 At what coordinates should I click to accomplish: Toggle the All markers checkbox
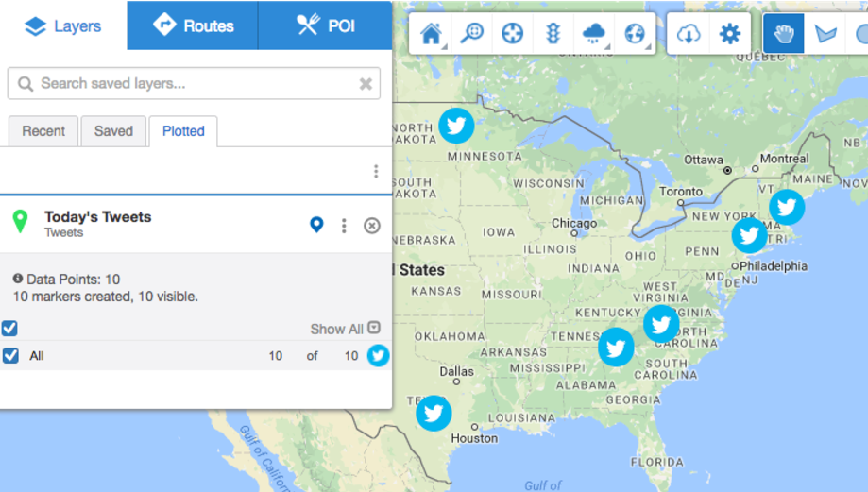tap(10, 355)
